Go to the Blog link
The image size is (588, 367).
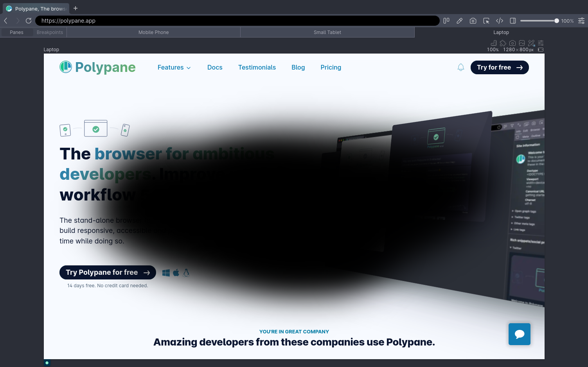(298, 67)
